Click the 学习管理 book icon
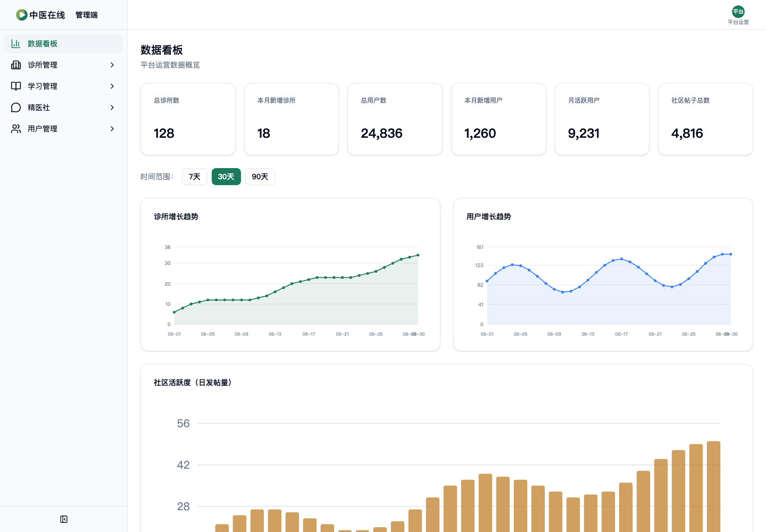 (x=16, y=86)
